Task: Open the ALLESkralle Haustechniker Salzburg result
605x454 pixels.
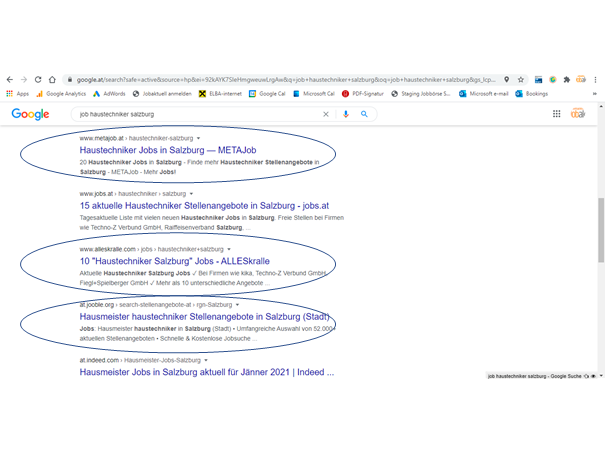Action: click(x=174, y=261)
